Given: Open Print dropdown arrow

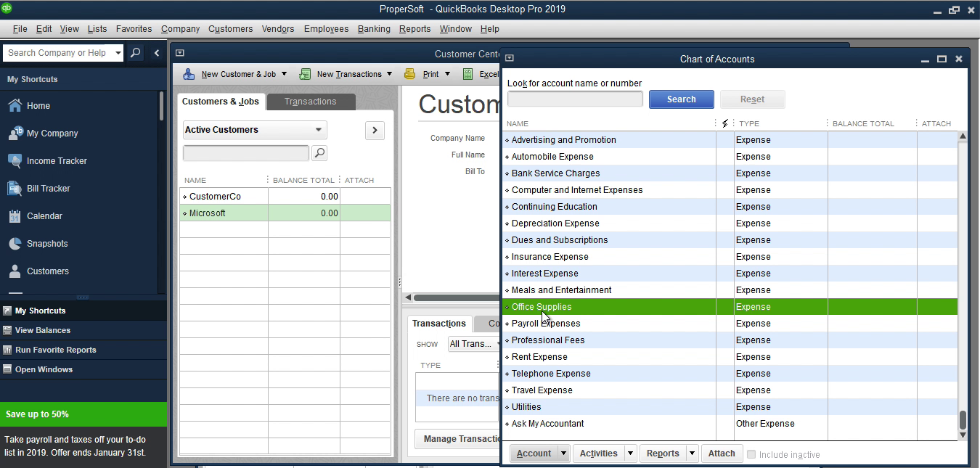Looking at the screenshot, I should coord(447,74).
